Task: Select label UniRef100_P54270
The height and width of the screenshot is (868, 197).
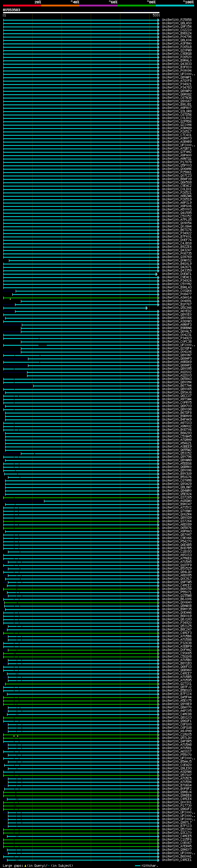Action: [x=176, y=542]
